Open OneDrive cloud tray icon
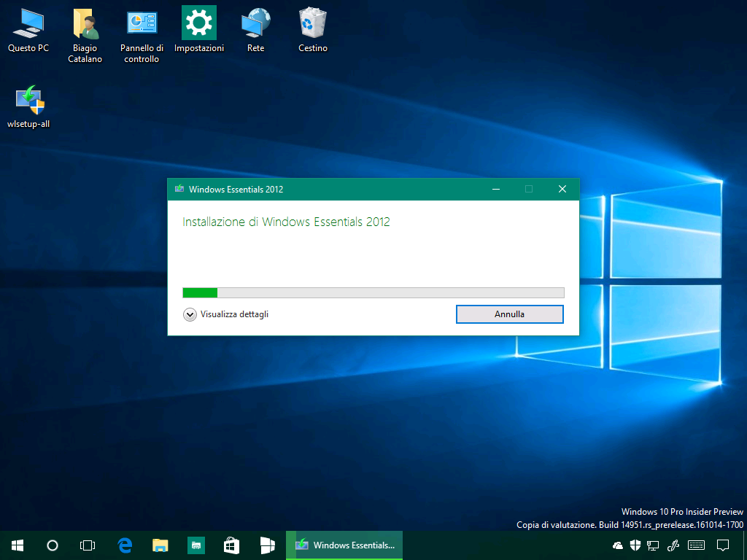Image resolution: width=747 pixels, height=560 pixels. 617,545
